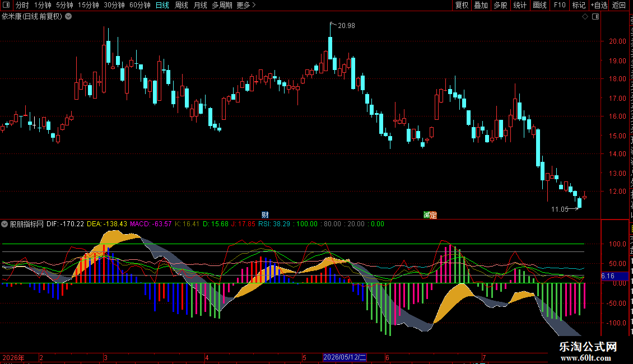Screen dimensions: 633x364
Task: Click the 12.00 price axis label
Action: [x=618, y=192]
